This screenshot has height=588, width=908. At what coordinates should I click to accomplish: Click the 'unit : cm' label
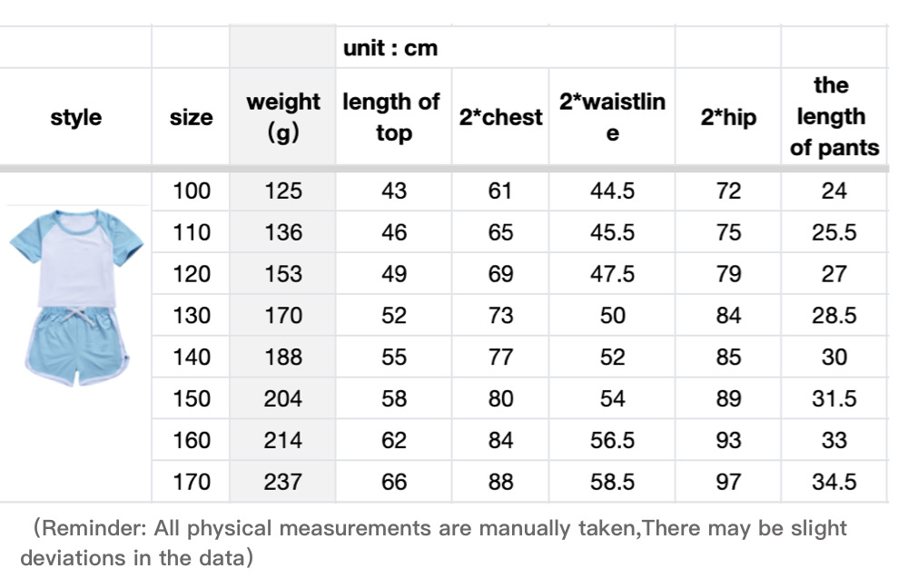coord(390,48)
